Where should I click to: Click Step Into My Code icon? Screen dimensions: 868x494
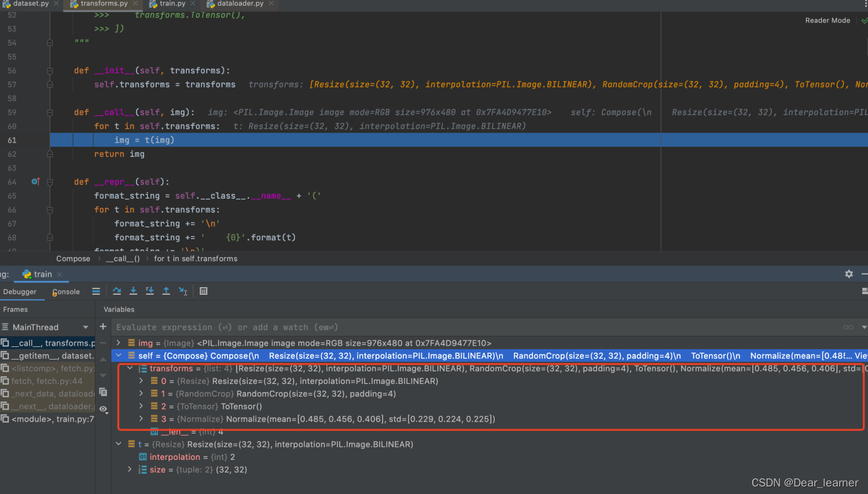coord(150,291)
